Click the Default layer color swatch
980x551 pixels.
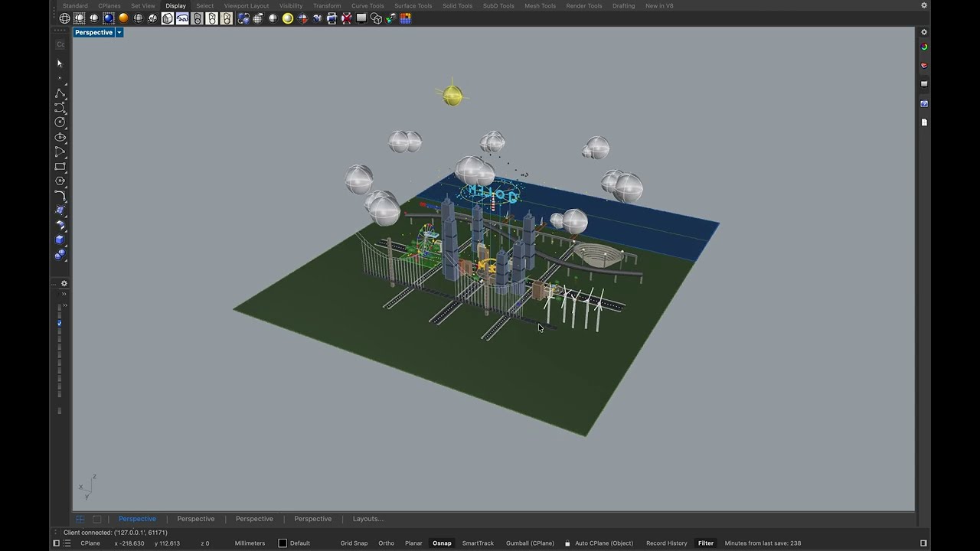(x=283, y=543)
